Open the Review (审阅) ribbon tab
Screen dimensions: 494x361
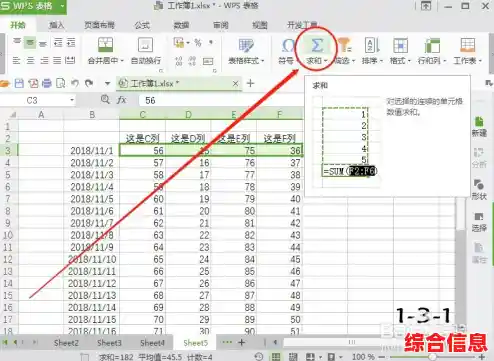point(221,25)
